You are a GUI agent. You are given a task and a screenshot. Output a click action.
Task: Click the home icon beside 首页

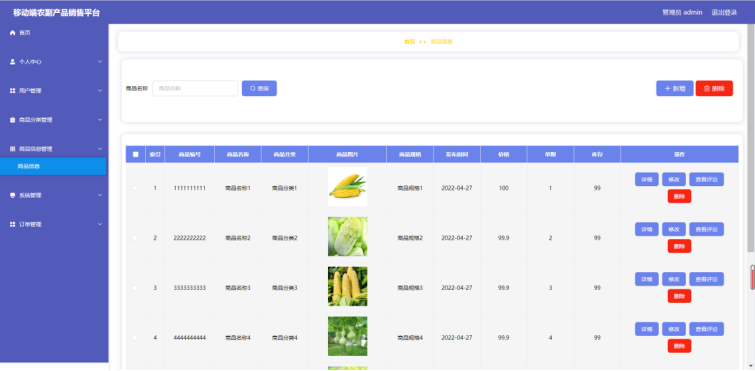point(13,33)
